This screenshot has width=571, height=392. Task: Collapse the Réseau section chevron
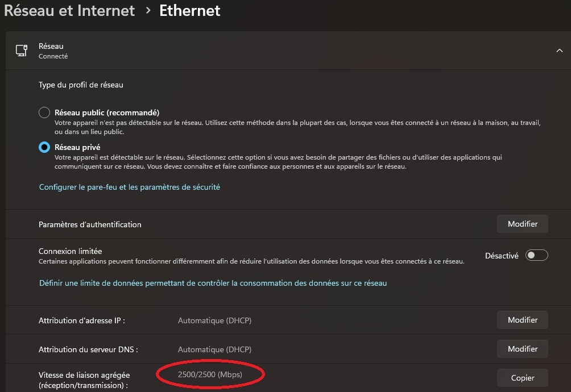pos(559,51)
